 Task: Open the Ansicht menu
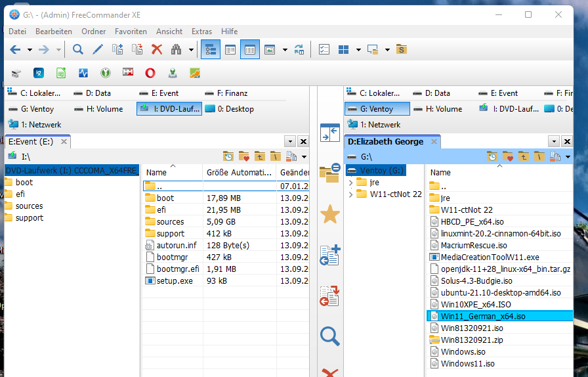(x=169, y=32)
